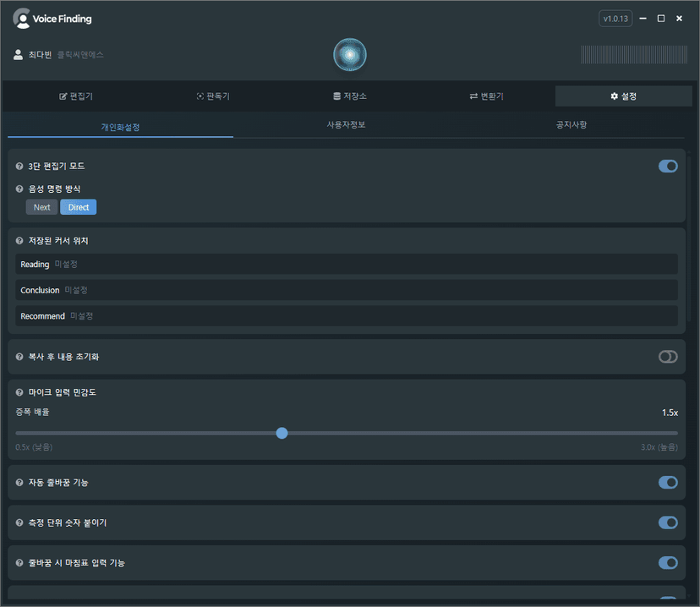Select the Direct voice command mode

[78, 206]
